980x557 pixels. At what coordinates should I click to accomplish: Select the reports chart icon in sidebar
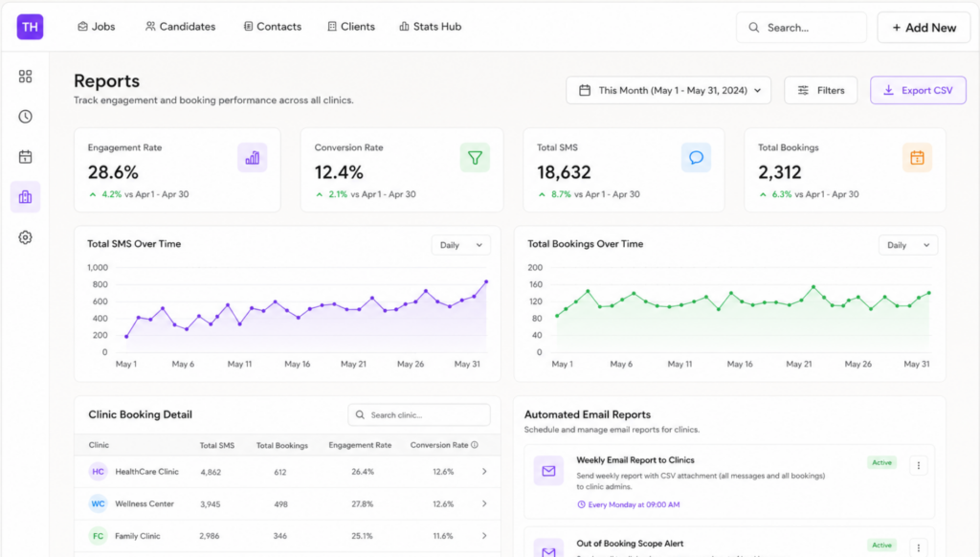pos(25,197)
